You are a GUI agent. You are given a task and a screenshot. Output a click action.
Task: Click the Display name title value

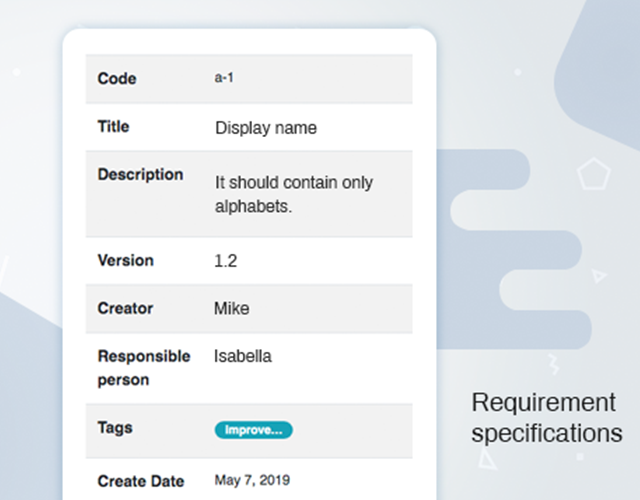click(x=266, y=128)
